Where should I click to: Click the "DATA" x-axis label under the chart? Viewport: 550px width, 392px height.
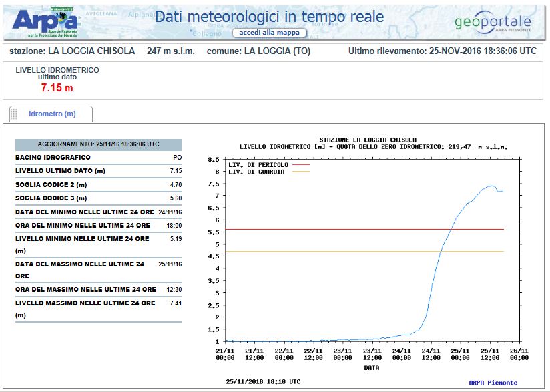[x=372, y=368]
